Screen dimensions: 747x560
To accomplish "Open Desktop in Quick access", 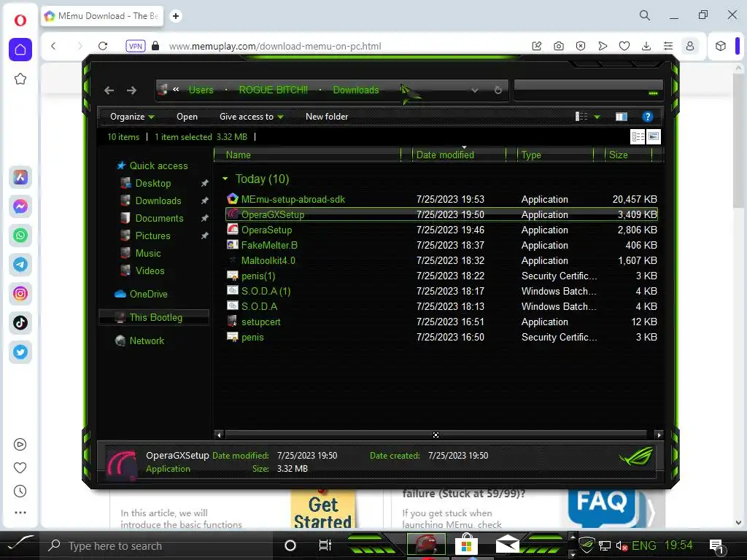I will pos(153,183).
